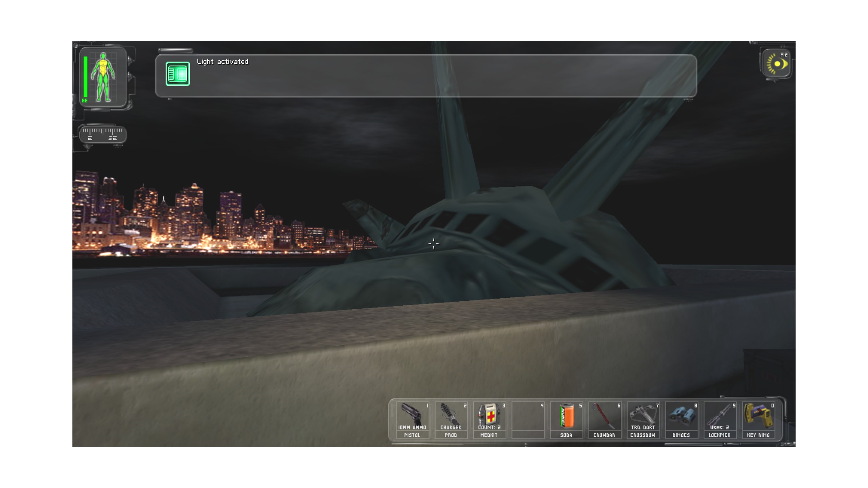Click the "TRQ DART" crossbow ammo label

click(x=643, y=427)
